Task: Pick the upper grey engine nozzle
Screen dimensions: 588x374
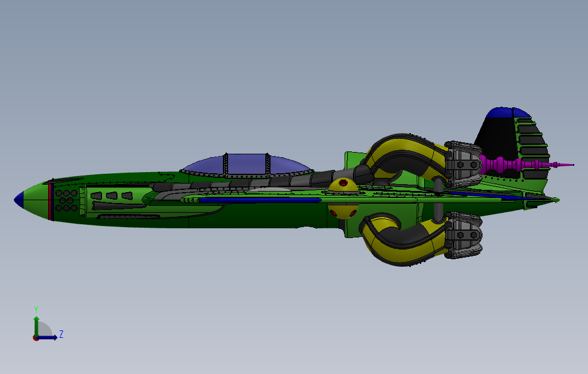Action: pos(463,164)
